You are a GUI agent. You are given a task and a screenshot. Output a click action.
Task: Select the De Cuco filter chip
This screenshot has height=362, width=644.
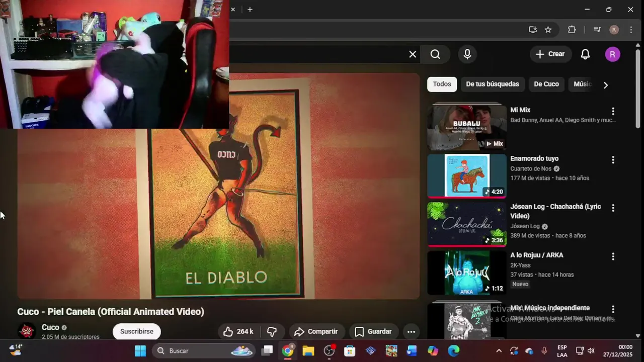pyautogui.click(x=546, y=84)
